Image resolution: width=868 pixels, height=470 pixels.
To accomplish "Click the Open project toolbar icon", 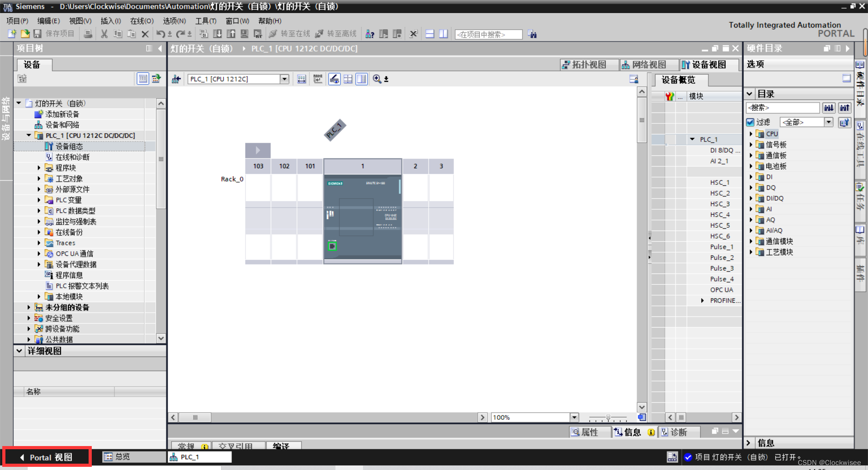I will 25,33.
